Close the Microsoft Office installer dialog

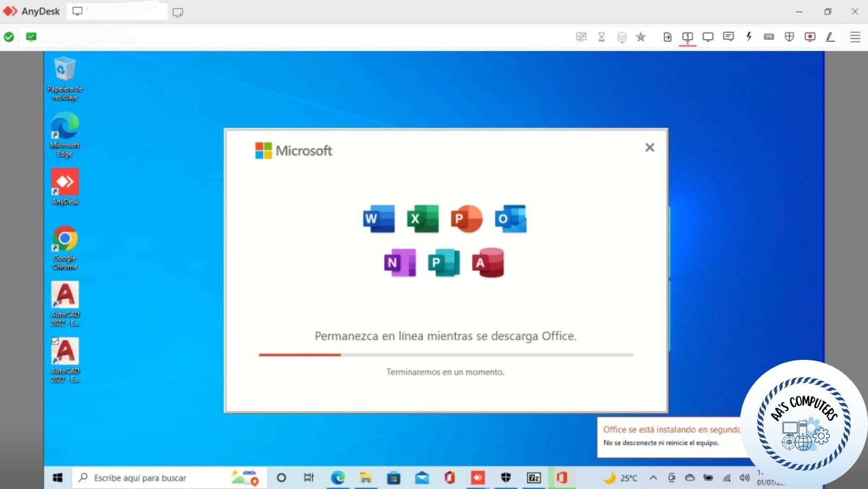(x=650, y=148)
